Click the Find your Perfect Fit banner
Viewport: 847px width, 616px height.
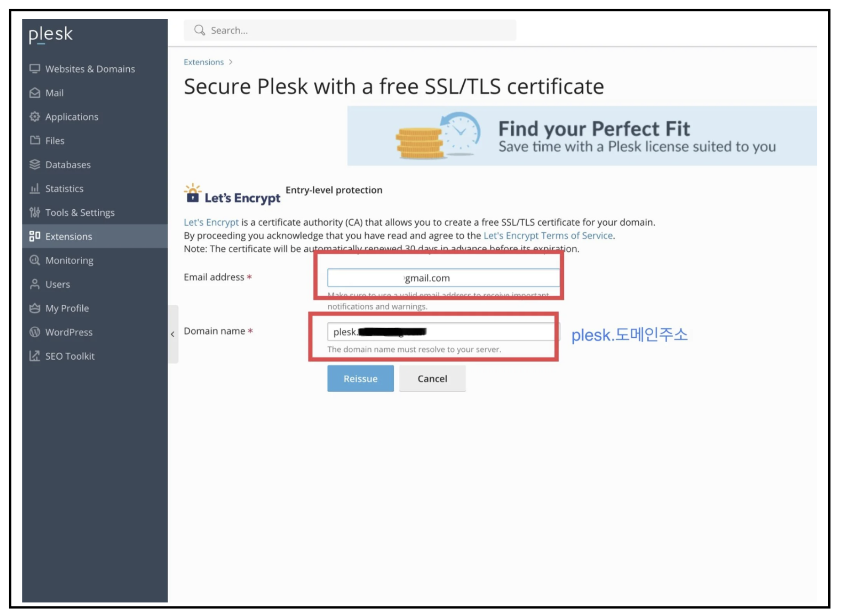[582, 136]
